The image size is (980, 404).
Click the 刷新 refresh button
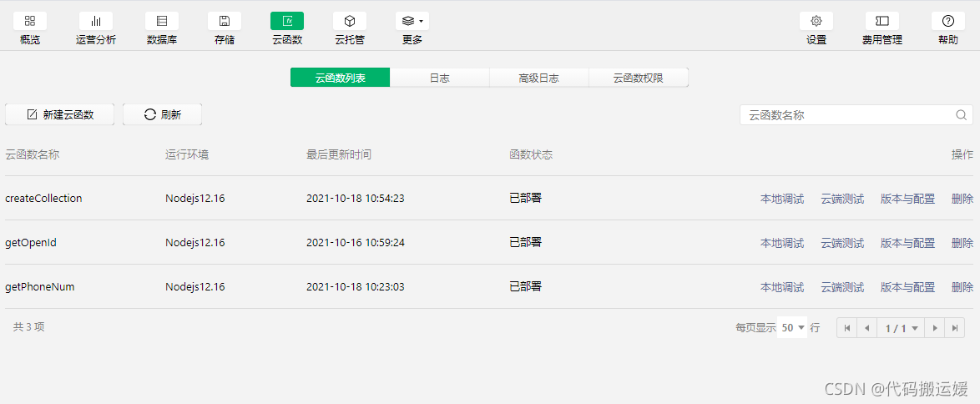[163, 114]
